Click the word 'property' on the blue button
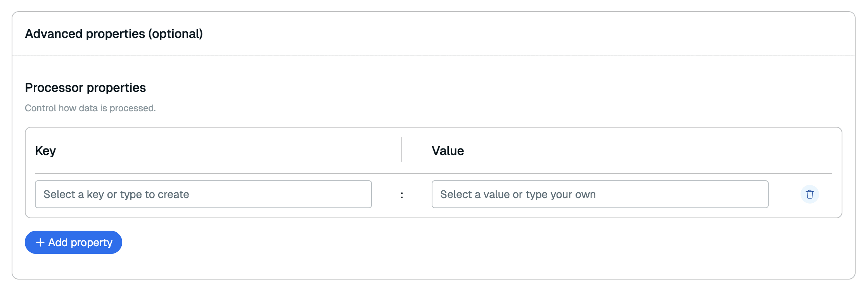This screenshot has width=868, height=290. (92, 243)
